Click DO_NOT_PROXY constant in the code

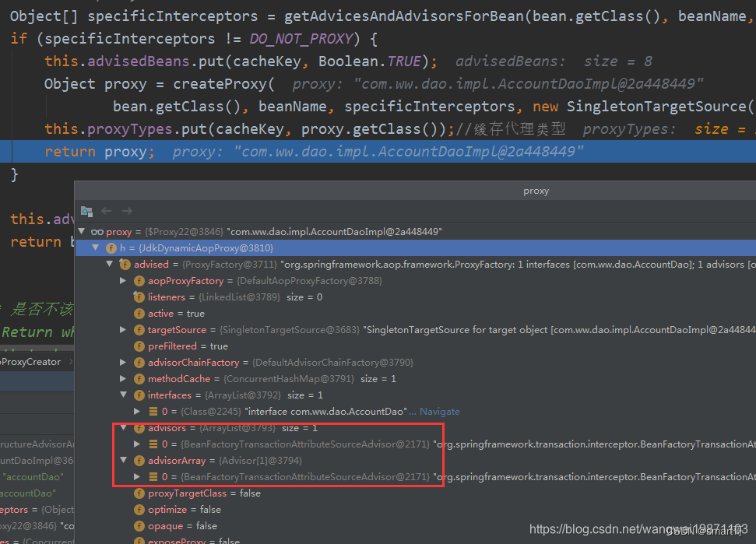tap(301, 39)
